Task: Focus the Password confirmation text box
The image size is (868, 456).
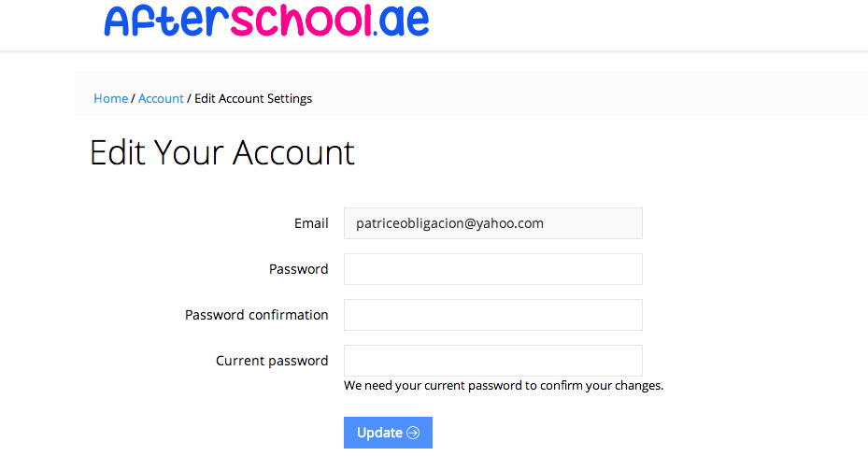Action: pyautogui.click(x=492, y=315)
